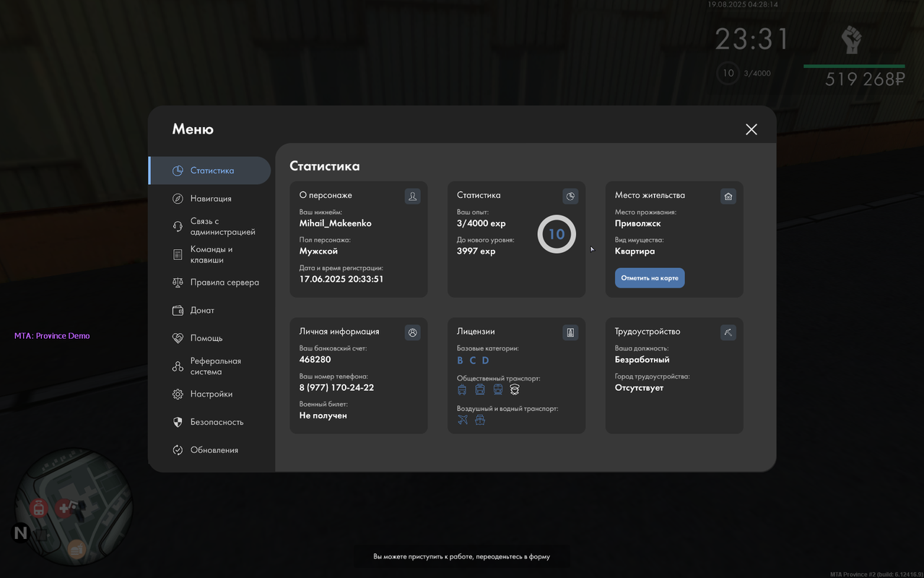
Task: Click the trolleybus license icon
Action: [x=462, y=389]
